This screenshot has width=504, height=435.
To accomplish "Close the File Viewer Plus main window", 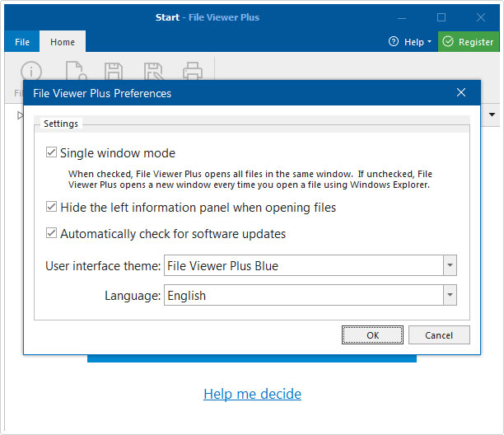I will click(x=481, y=17).
